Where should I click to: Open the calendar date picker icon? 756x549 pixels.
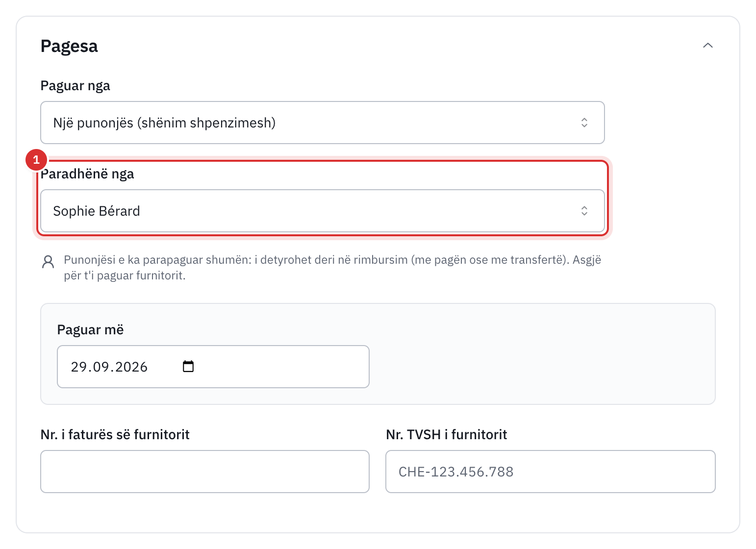coord(188,366)
